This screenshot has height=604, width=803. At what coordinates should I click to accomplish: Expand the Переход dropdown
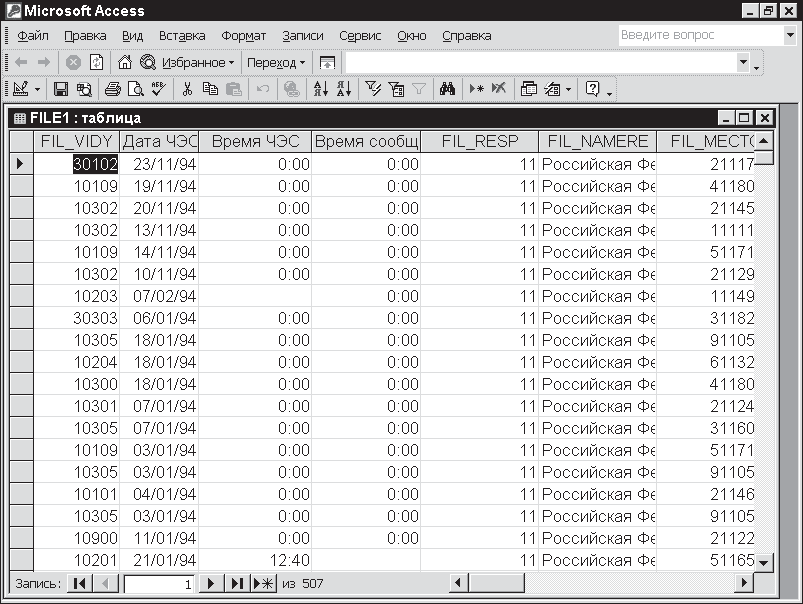[x=276, y=62]
